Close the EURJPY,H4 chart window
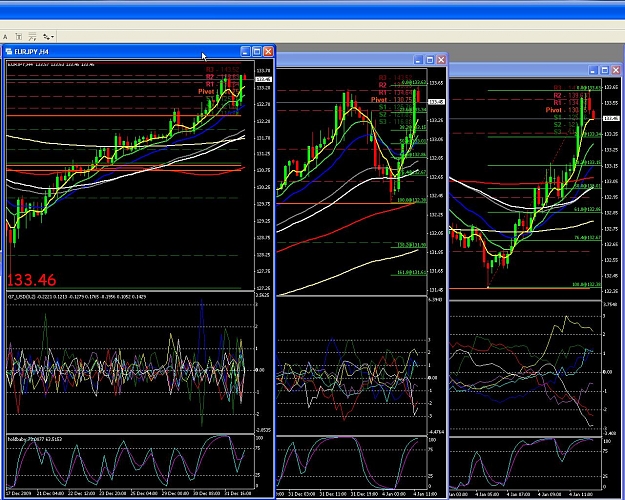Image resolution: width=625 pixels, height=500 pixels. (268, 51)
